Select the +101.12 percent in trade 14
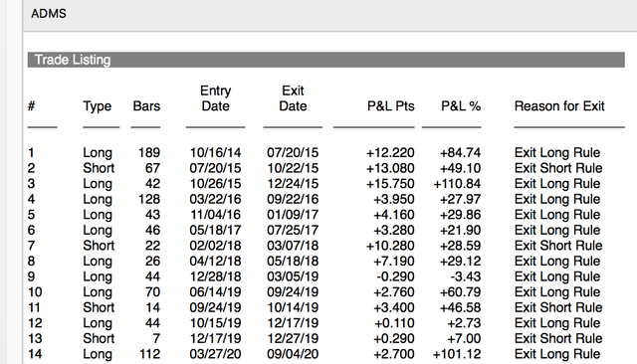Image resolution: width=637 pixels, height=364 pixels. [457, 354]
